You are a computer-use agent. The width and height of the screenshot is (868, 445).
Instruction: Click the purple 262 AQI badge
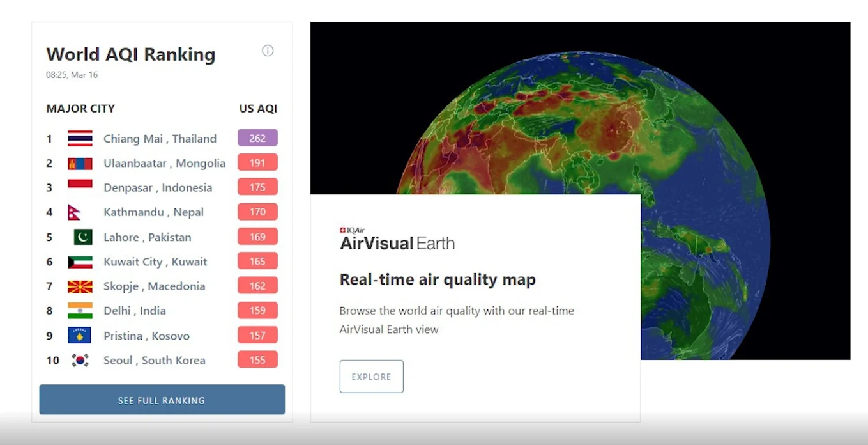pos(257,138)
